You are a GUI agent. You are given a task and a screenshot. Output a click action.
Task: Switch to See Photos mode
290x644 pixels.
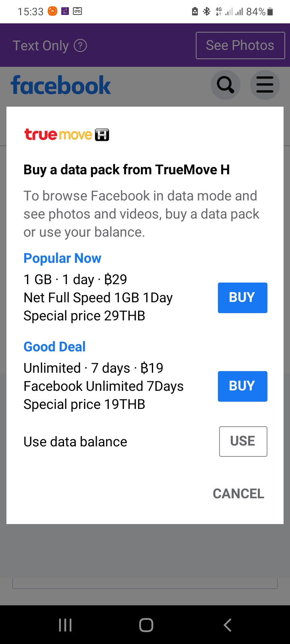coord(240,45)
